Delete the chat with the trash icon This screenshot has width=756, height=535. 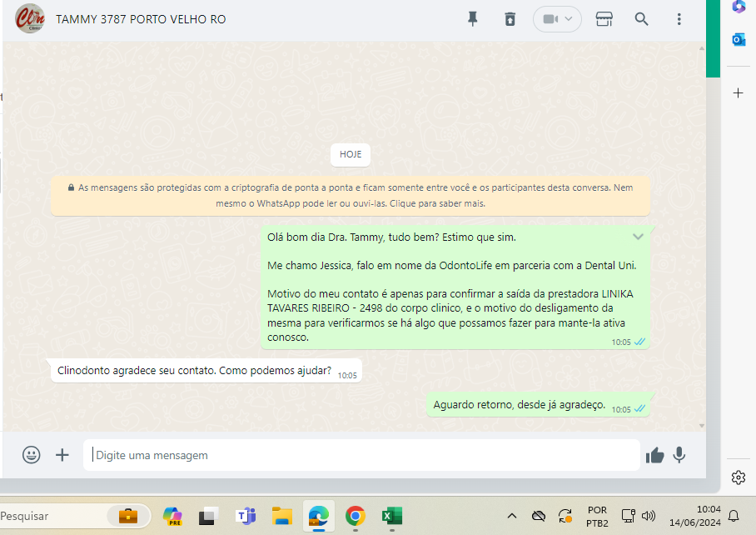pyautogui.click(x=510, y=19)
